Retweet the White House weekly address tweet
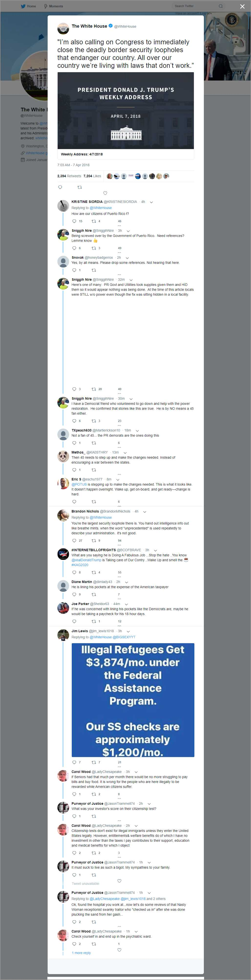 [79, 187]
